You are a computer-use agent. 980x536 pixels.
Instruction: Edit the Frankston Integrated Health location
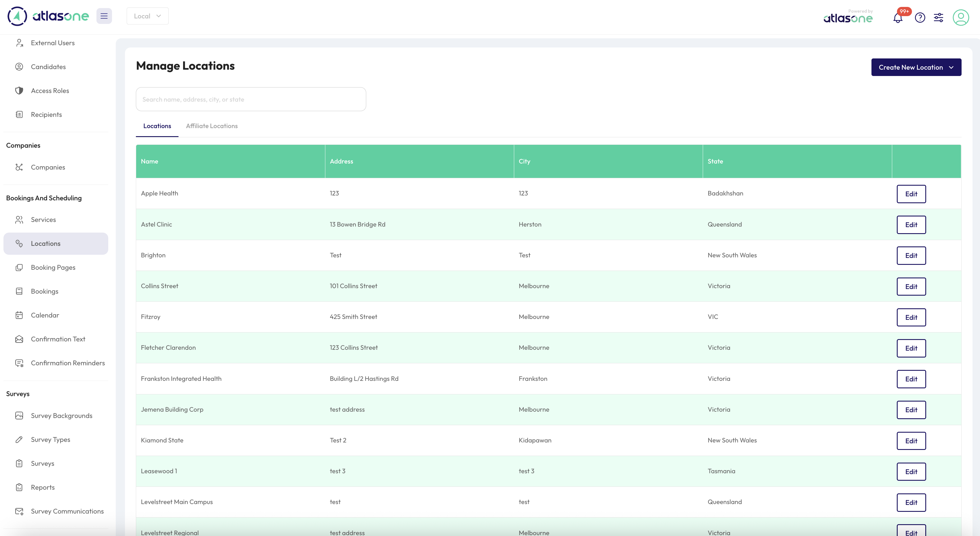click(911, 379)
